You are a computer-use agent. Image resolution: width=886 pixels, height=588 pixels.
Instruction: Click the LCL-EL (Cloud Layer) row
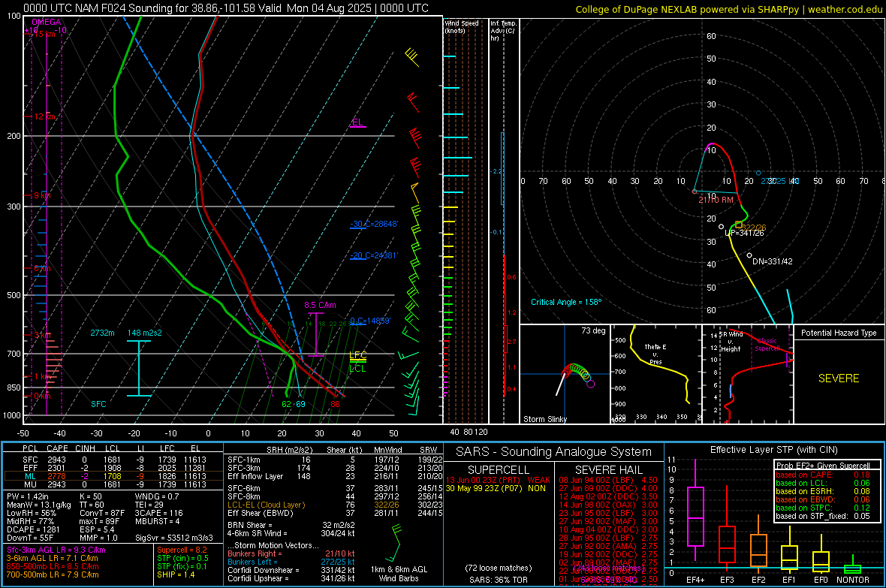pyautogui.click(x=333, y=505)
